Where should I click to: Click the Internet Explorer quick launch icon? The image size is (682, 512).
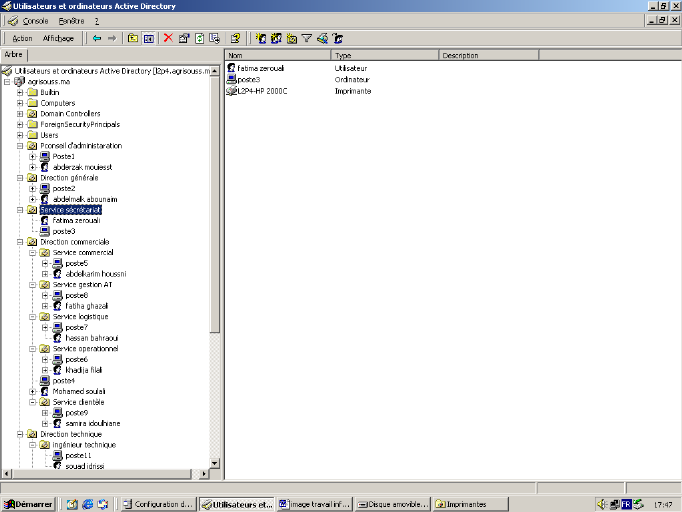coord(87,504)
